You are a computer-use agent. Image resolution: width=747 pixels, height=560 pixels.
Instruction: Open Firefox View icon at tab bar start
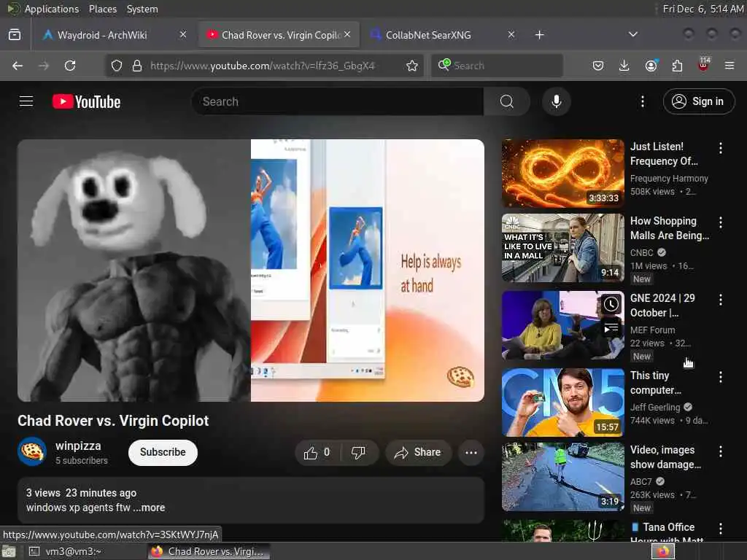15,35
